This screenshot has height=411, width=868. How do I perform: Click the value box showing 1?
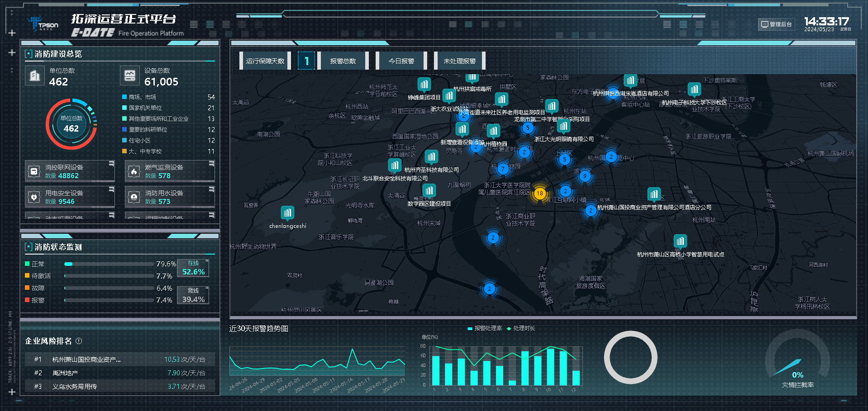(306, 61)
